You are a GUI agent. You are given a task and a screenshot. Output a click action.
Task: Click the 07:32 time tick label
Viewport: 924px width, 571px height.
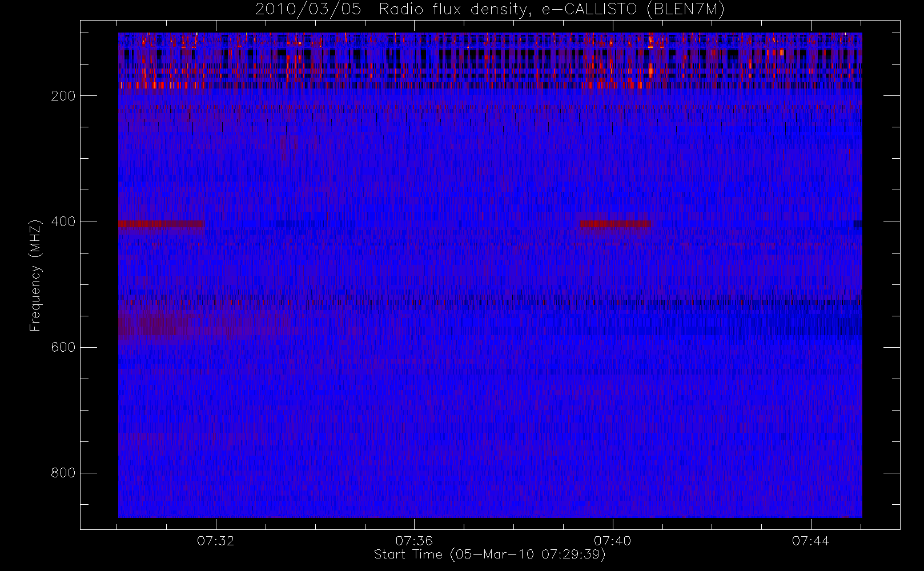click(x=216, y=541)
